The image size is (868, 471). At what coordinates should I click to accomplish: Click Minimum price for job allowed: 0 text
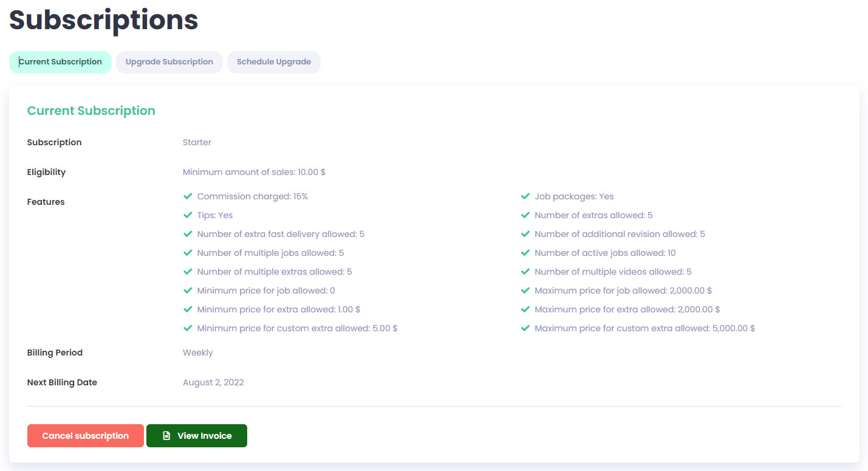click(266, 291)
